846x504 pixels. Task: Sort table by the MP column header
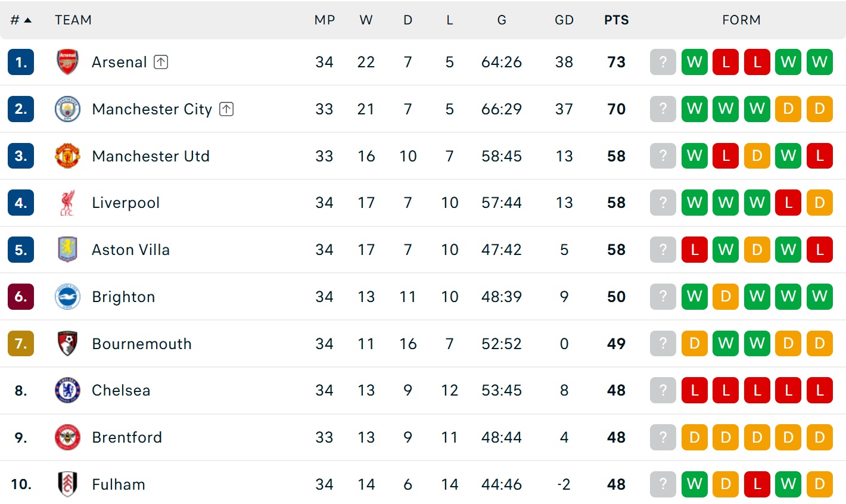coord(325,20)
